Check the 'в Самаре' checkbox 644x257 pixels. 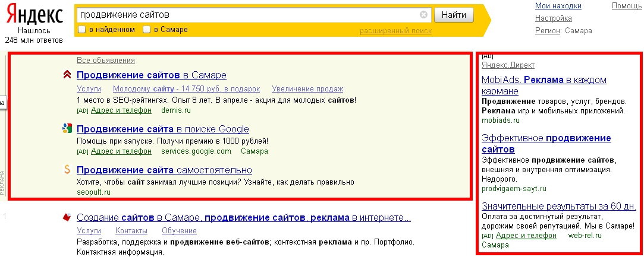[147, 30]
